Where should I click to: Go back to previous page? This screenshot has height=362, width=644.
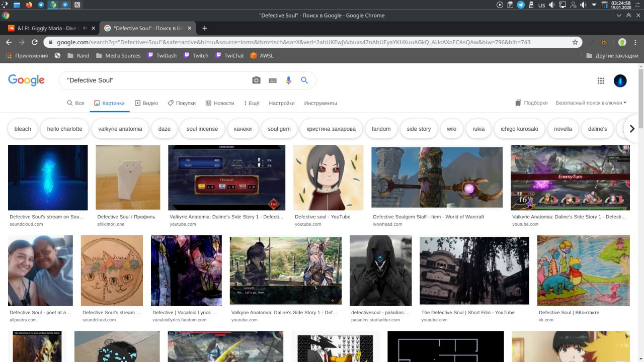point(10,42)
